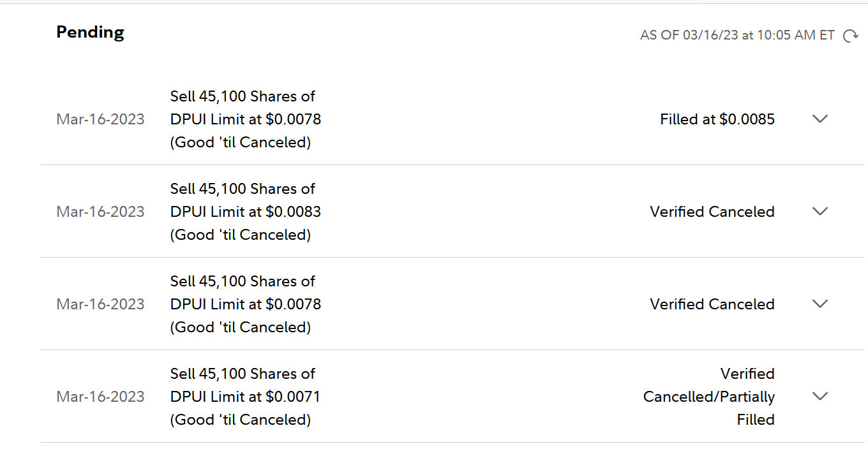Expand the partially filled $0.0071 order
The width and height of the screenshot is (868, 456).
point(819,397)
